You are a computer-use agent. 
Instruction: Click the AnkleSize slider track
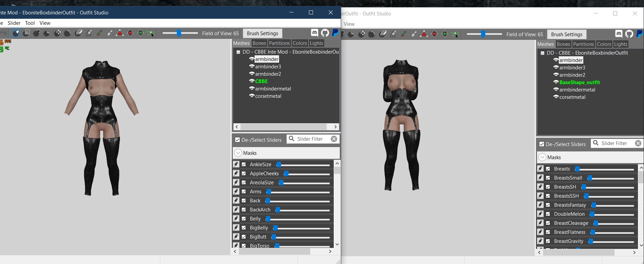[303, 164]
